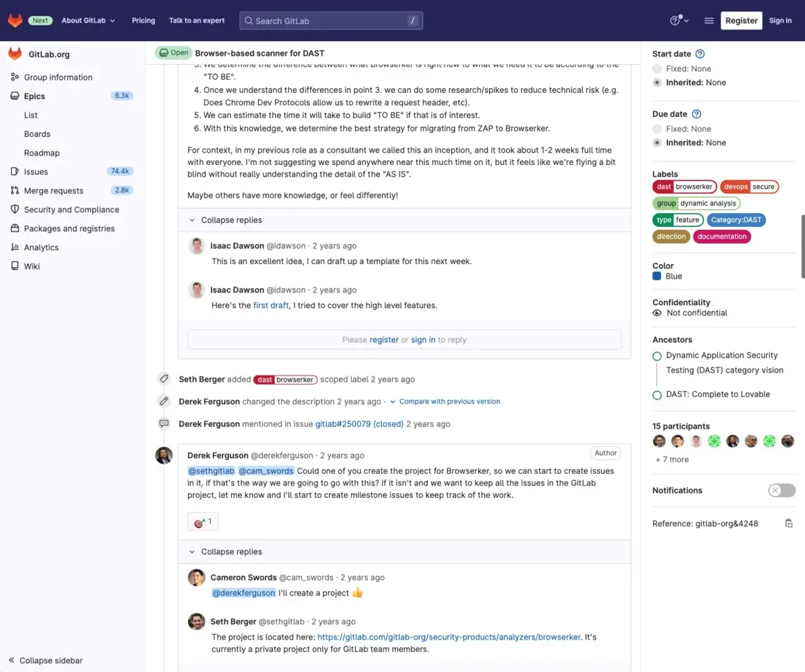Click the search magnifier icon
Screen dimensions: 805x672
point(248,21)
